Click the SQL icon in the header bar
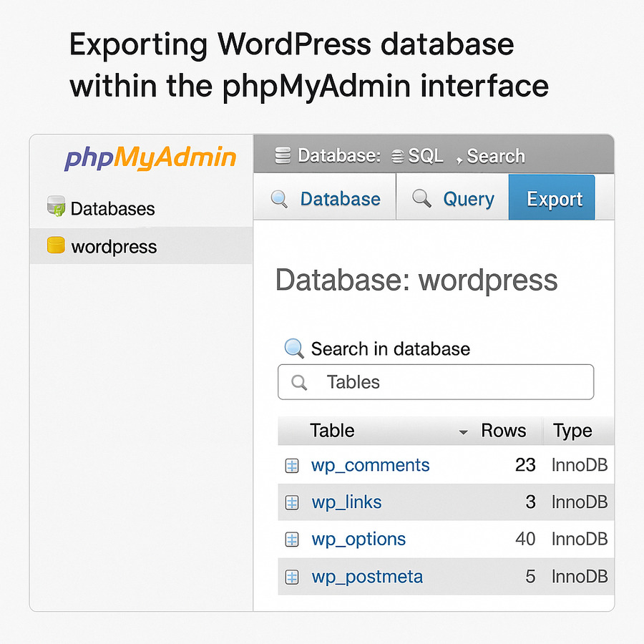This screenshot has width=644, height=644. pos(397,156)
